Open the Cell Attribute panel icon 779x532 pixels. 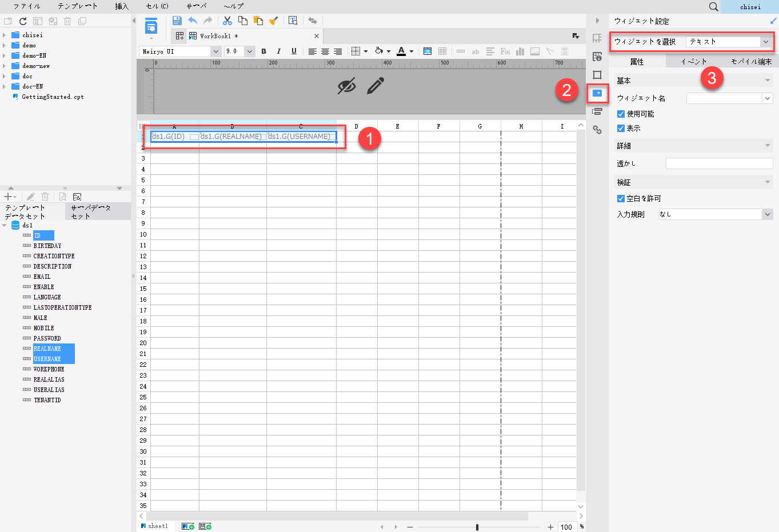[597, 57]
